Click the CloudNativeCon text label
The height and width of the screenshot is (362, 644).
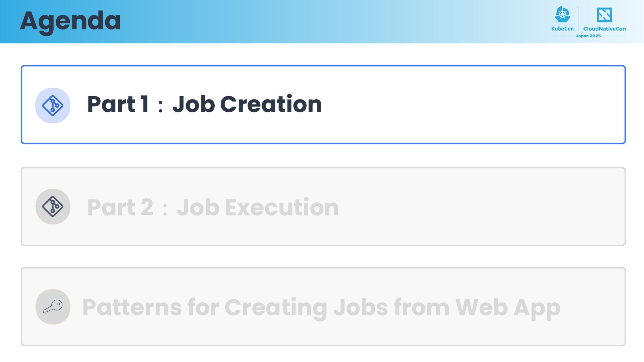(604, 29)
